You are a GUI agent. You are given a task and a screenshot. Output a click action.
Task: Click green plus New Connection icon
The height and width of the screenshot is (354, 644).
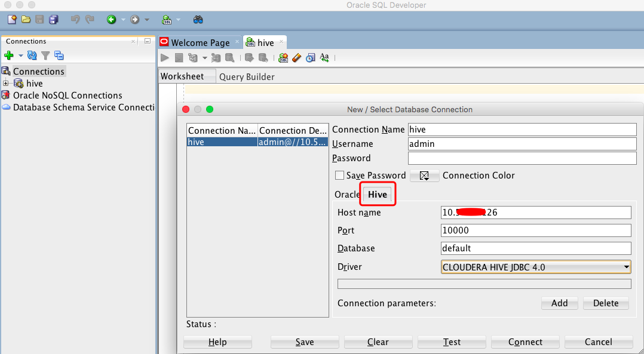point(9,56)
